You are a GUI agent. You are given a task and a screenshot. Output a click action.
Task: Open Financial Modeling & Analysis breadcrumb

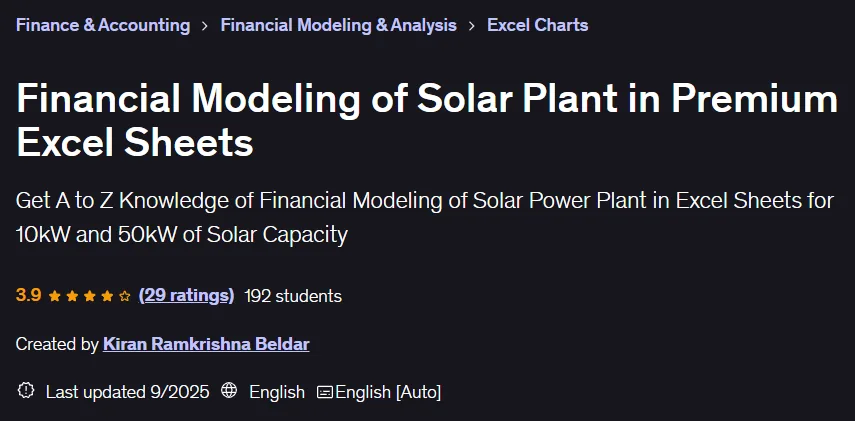click(x=339, y=25)
